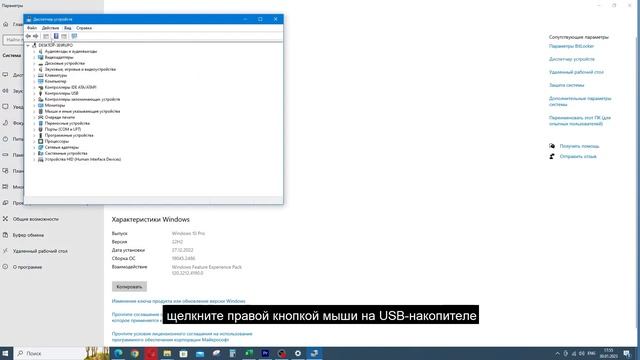Open Дополнительные параметры системы link
Image resolution: width=640 pixels, height=360 pixels.
pos(580,102)
